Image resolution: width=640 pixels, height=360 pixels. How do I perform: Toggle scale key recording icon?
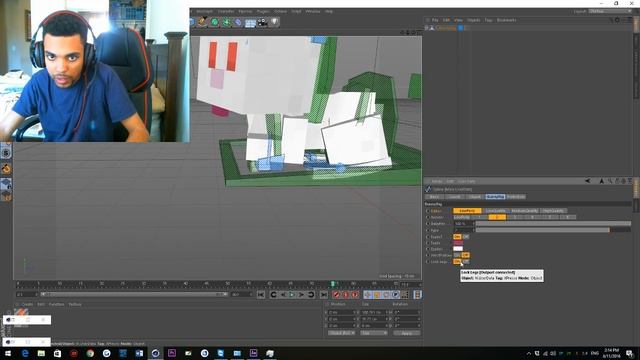click(377, 295)
